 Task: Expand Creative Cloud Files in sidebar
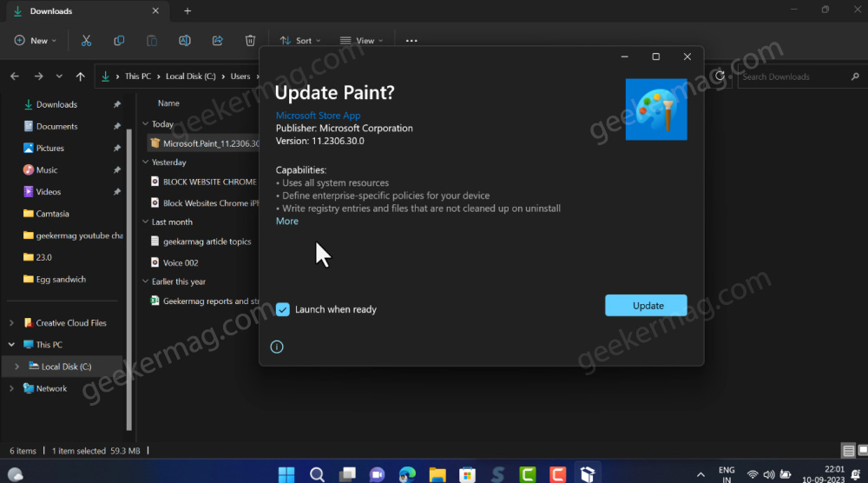(x=11, y=323)
